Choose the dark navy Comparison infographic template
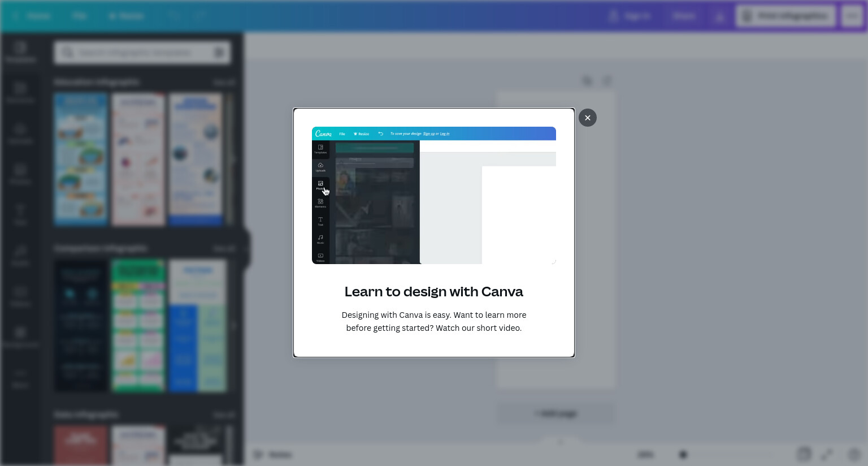Viewport: 868px width, 466px height. tap(81, 326)
